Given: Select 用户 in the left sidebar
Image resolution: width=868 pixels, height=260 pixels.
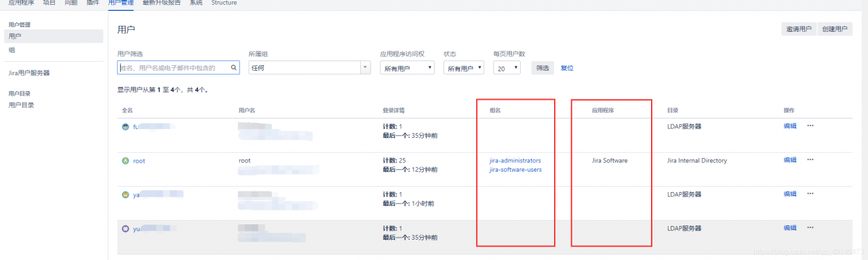Looking at the screenshot, I should coord(54,36).
